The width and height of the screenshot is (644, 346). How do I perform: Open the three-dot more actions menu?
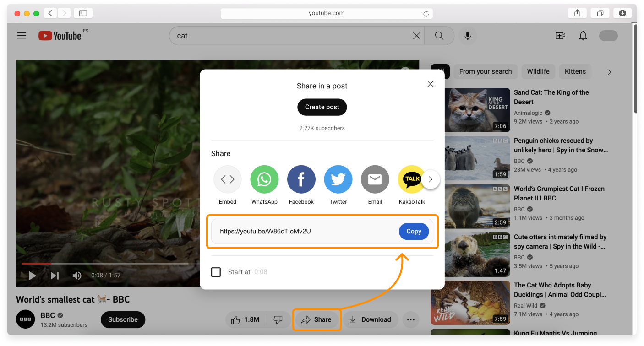[x=410, y=319]
